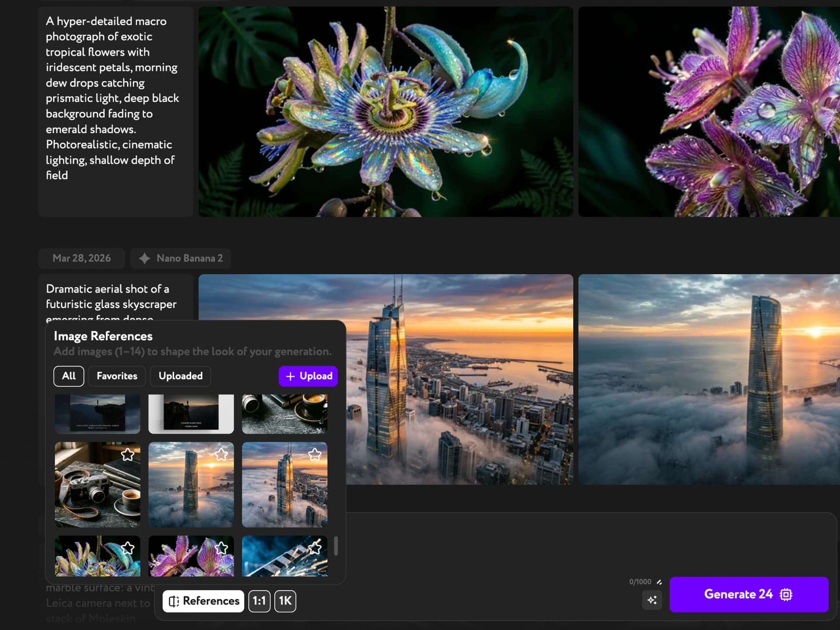Image resolution: width=840 pixels, height=630 pixels.
Task: Click the Mar 28, 2026 date badge
Action: click(x=81, y=258)
